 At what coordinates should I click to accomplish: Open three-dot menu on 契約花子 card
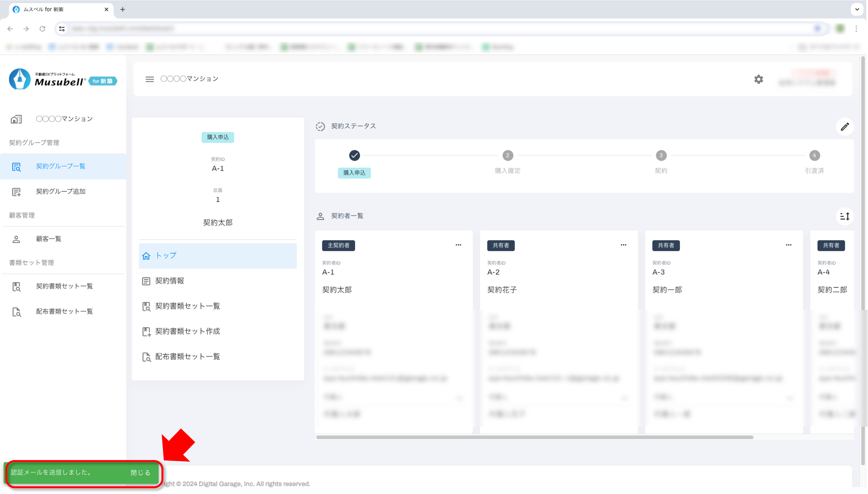[623, 245]
